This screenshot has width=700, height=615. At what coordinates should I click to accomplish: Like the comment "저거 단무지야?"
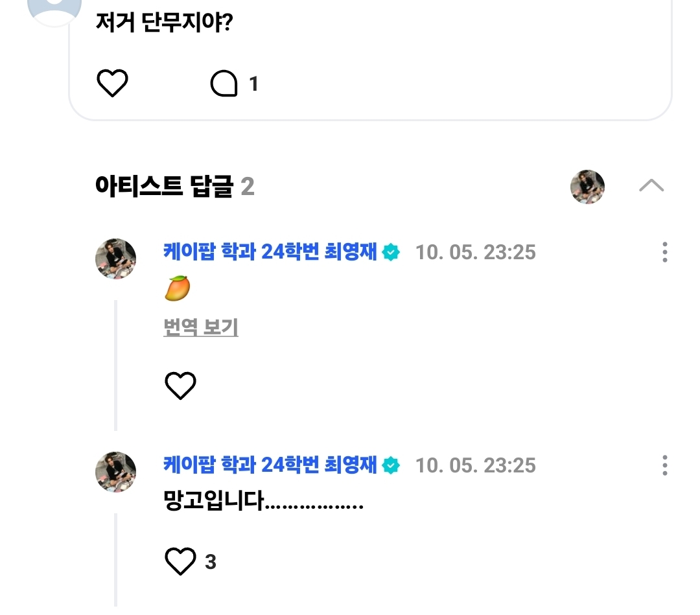[x=112, y=84]
